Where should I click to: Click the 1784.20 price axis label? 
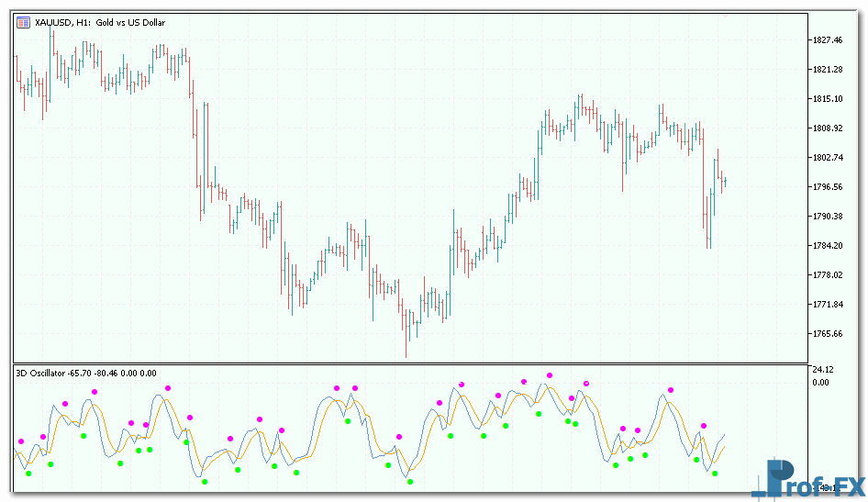click(x=827, y=246)
